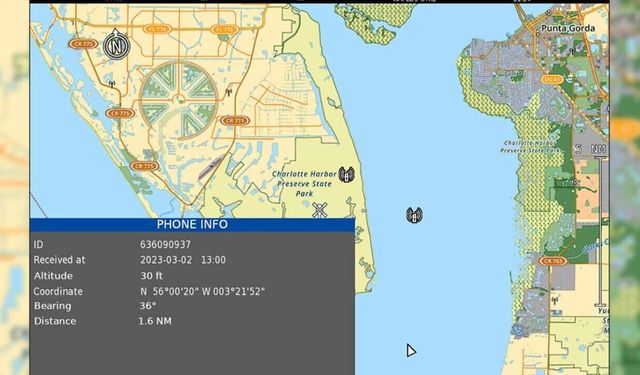
Task: Click the 'Bearing' row label
Action: (x=53, y=306)
